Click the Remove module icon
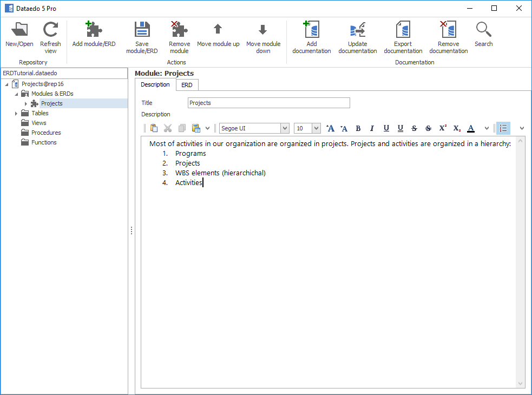 (x=179, y=30)
